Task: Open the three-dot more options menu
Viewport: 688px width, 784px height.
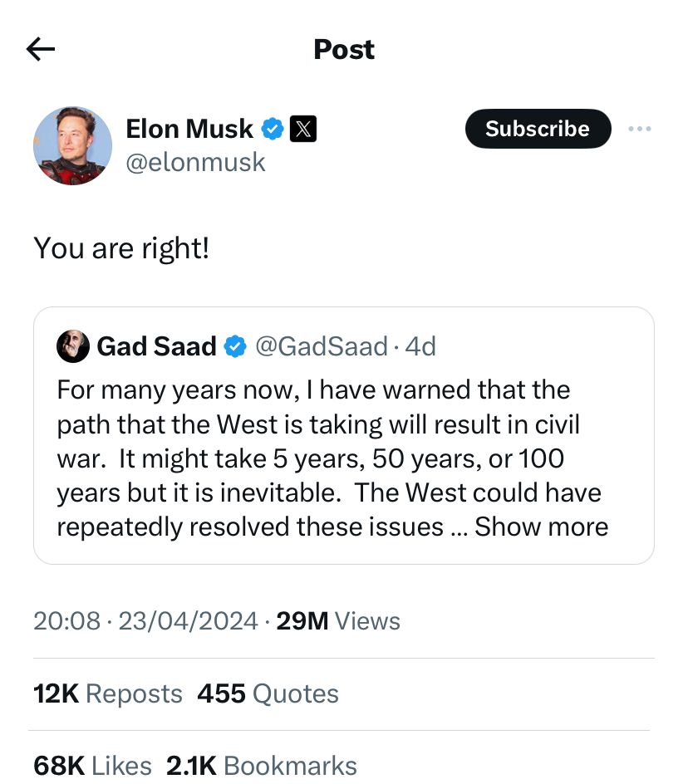Action: coord(639,129)
